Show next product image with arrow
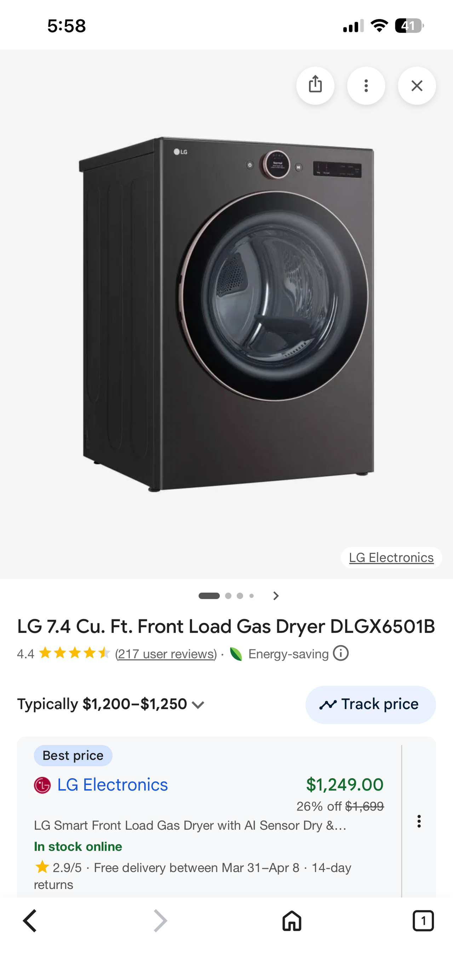453x980 pixels. pos(276,596)
